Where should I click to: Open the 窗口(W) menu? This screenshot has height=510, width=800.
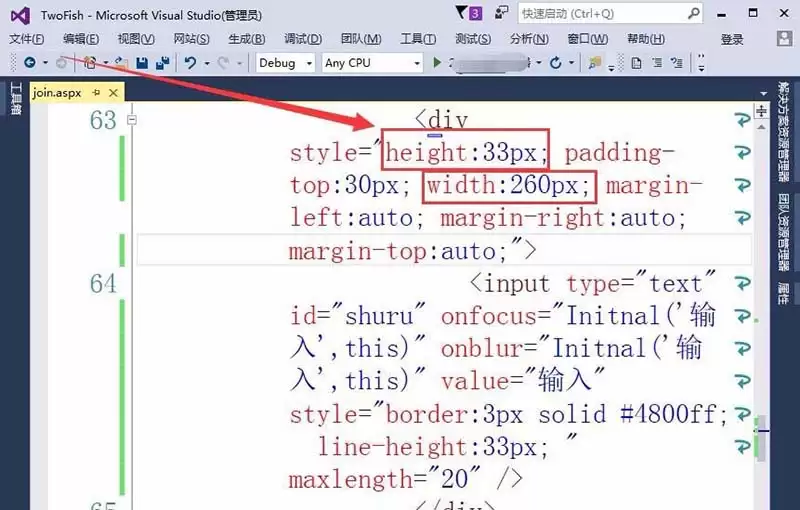tap(588, 39)
